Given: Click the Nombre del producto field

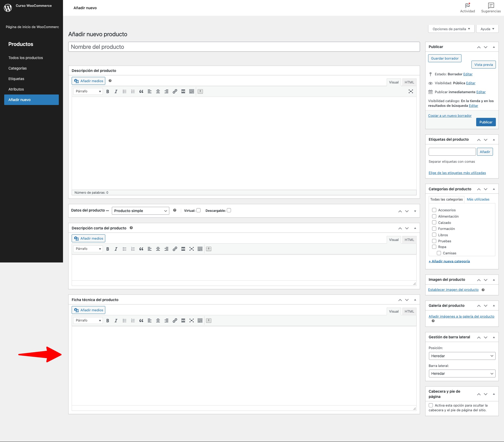Looking at the screenshot, I should coord(244,47).
